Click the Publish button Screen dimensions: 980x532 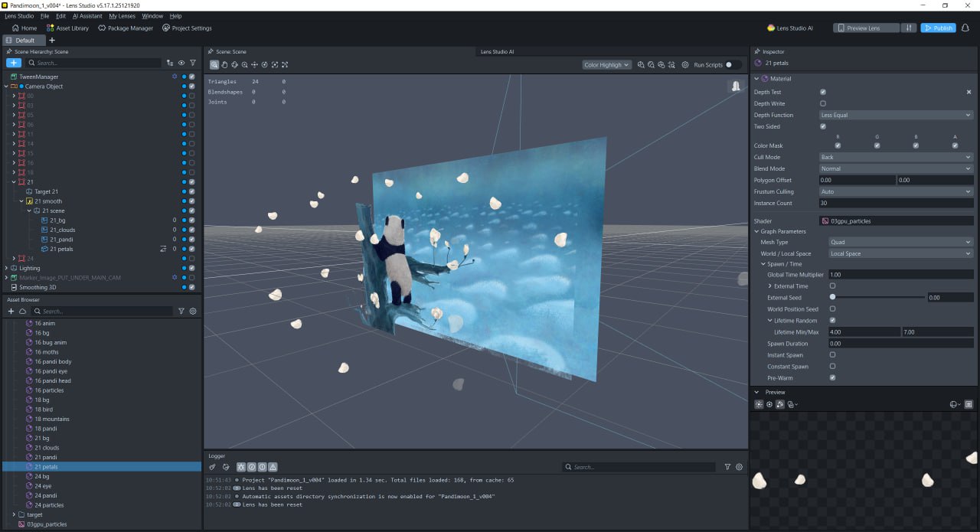pyautogui.click(x=938, y=28)
